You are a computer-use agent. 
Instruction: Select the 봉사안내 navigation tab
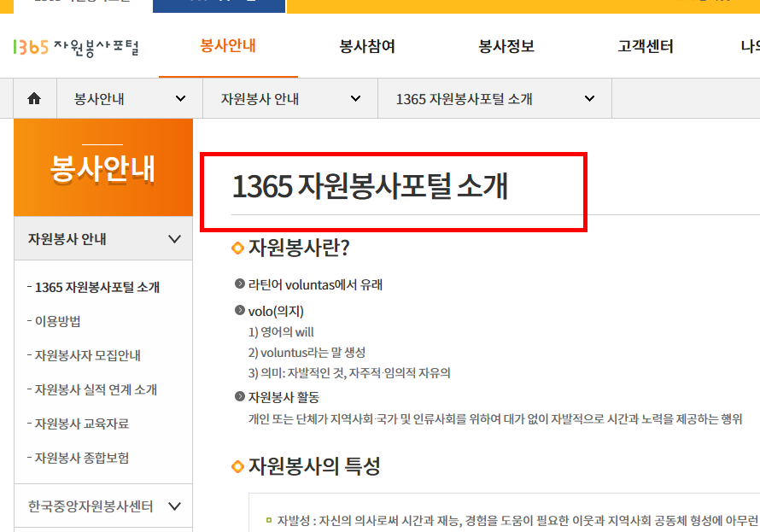228,48
